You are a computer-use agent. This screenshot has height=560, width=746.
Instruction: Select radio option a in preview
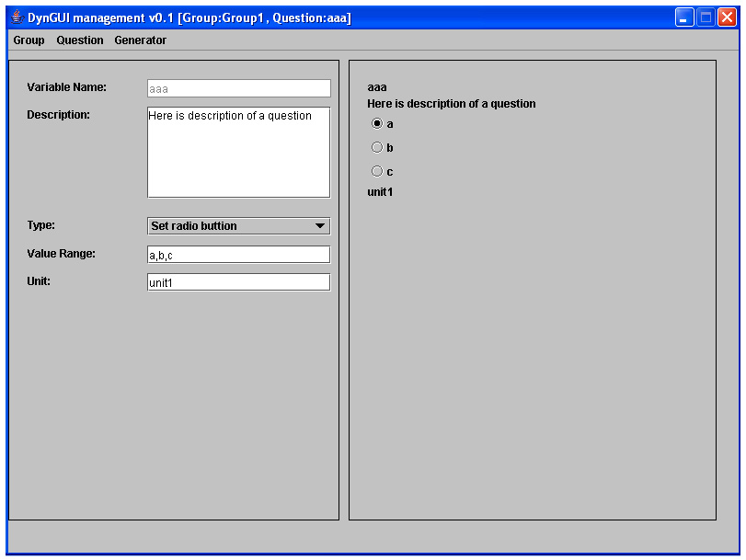(376, 123)
